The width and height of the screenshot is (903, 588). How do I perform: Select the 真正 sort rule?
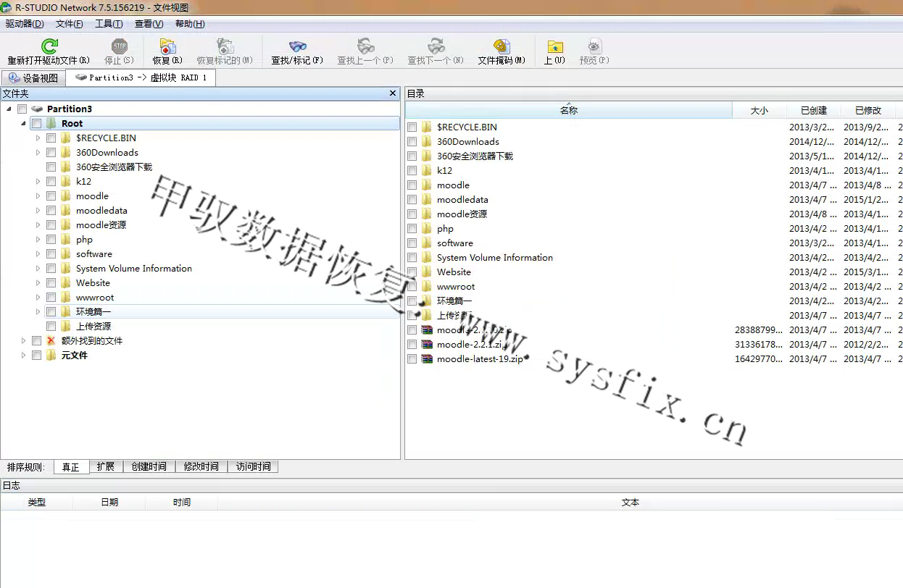coord(71,466)
